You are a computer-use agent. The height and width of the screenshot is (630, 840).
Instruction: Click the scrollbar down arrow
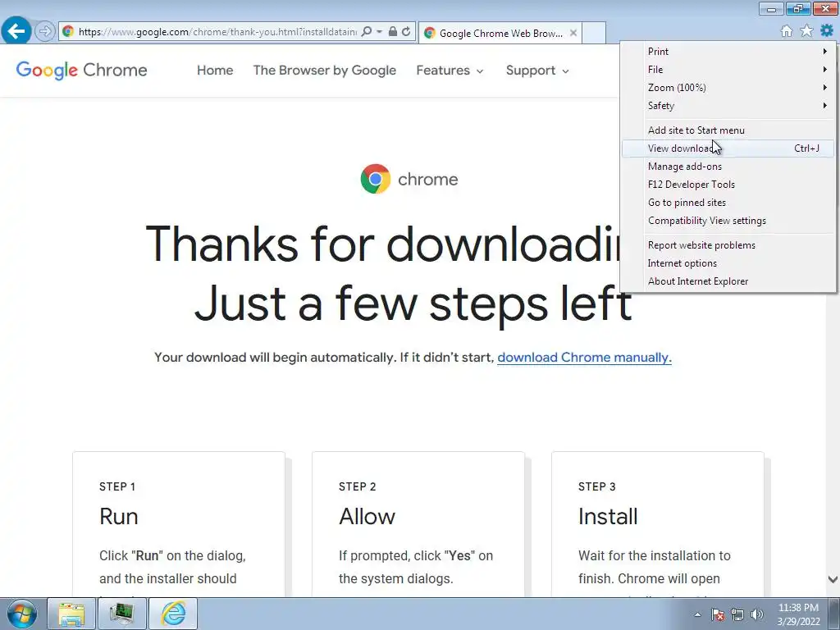click(x=833, y=579)
